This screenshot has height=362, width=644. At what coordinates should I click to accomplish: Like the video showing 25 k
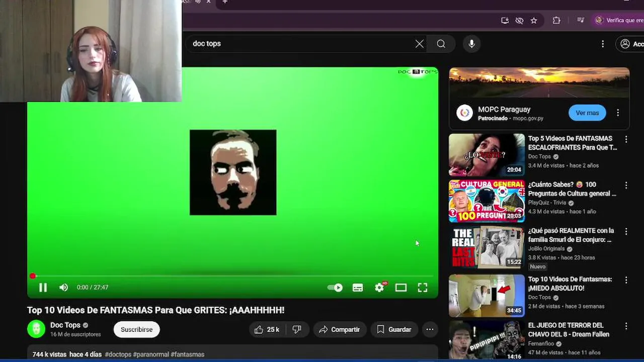coord(267,329)
